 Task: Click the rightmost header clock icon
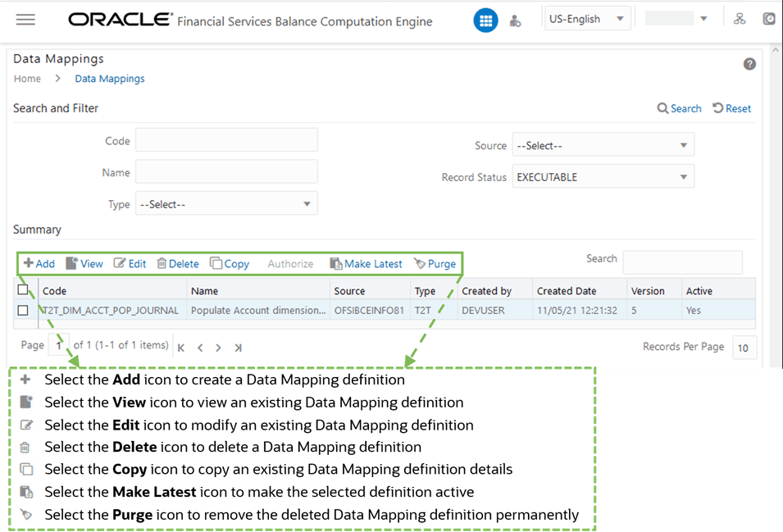(769, 19)
